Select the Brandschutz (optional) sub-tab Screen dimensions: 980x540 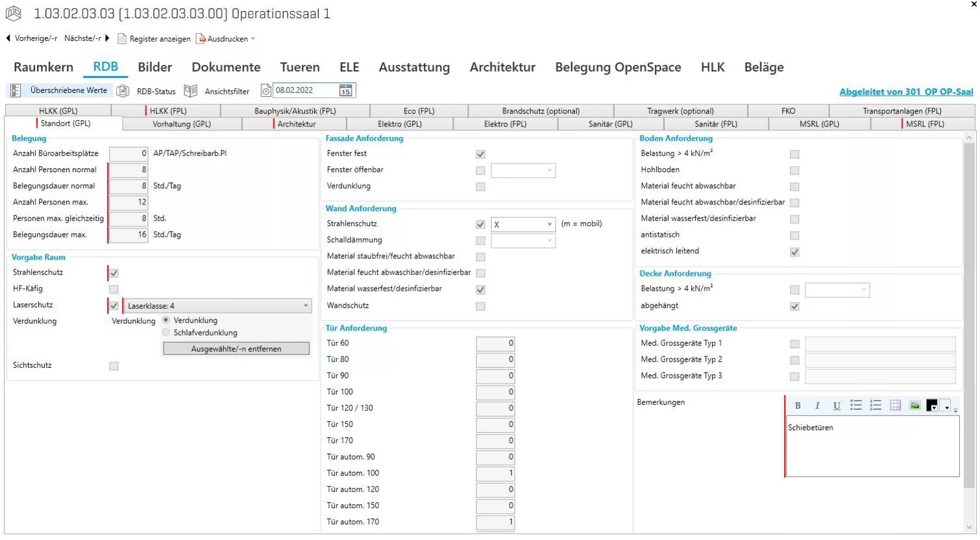point(541,111)
